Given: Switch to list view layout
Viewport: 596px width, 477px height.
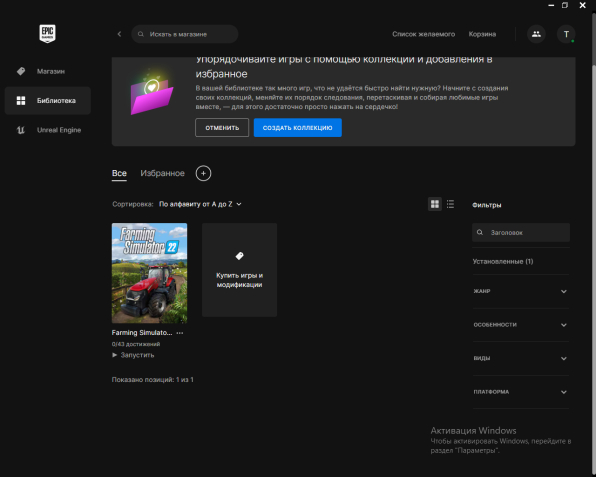Looking at the screenshot, I should click(x=450, y=204).
